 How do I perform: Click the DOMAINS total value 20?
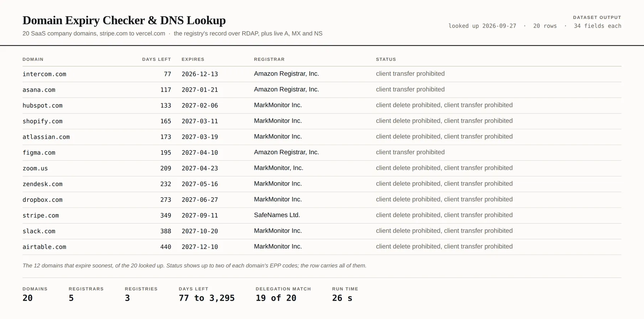(28, 298)
